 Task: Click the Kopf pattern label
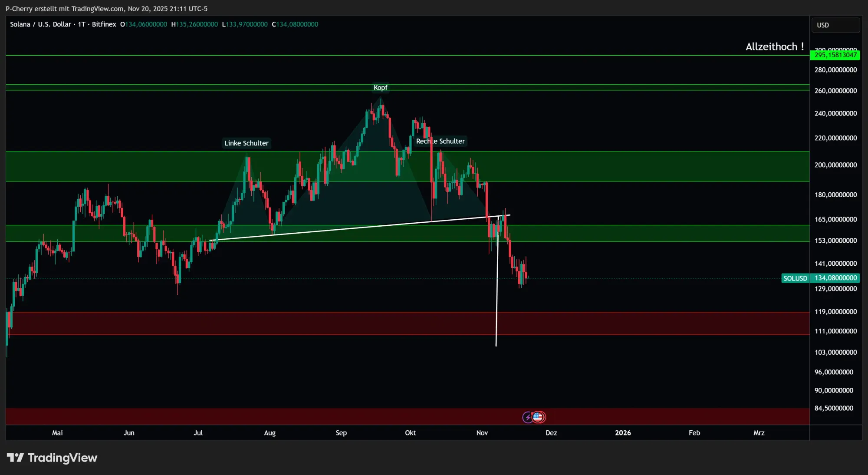(380, 87)
